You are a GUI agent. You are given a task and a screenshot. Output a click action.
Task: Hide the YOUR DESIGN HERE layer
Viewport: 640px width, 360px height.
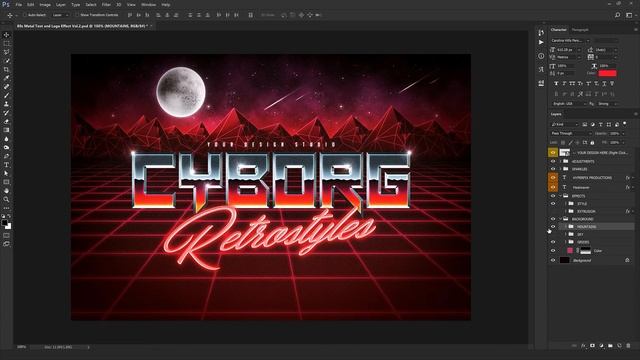tap(553, 153)
